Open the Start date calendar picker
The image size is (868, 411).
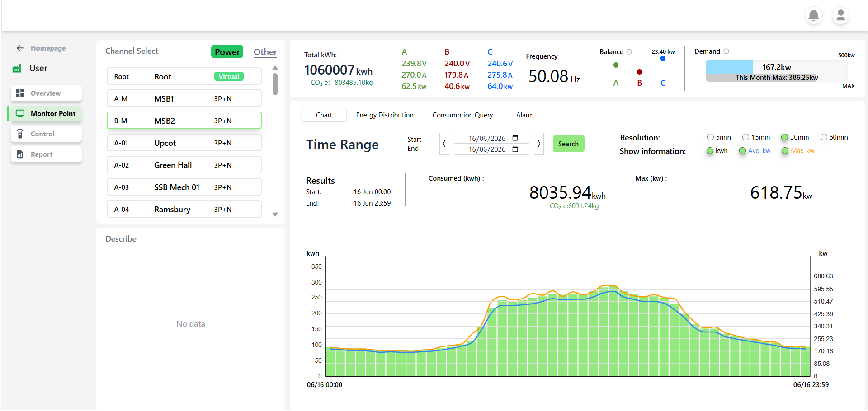[515, 138]
